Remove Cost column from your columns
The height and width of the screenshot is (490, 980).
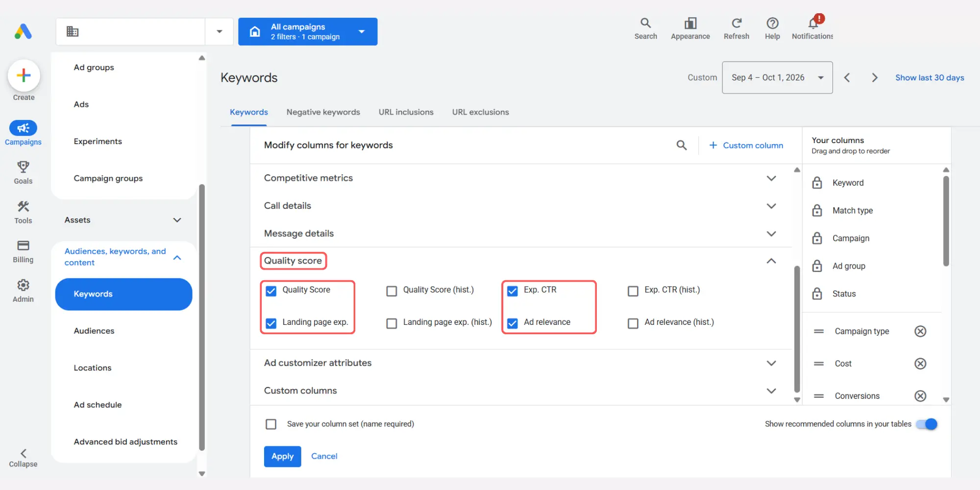(920, 364)
